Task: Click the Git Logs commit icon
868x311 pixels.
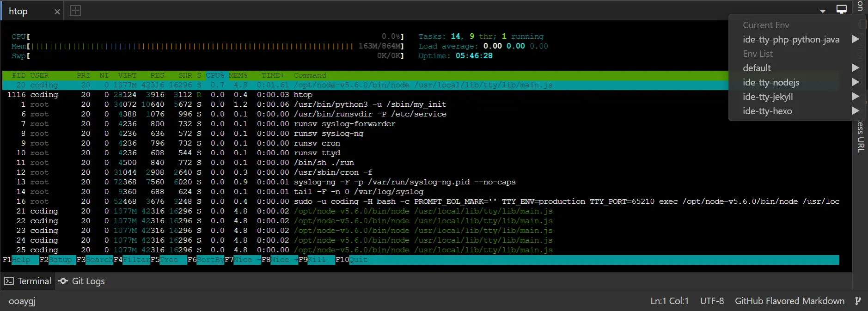Action: [63, 281]
